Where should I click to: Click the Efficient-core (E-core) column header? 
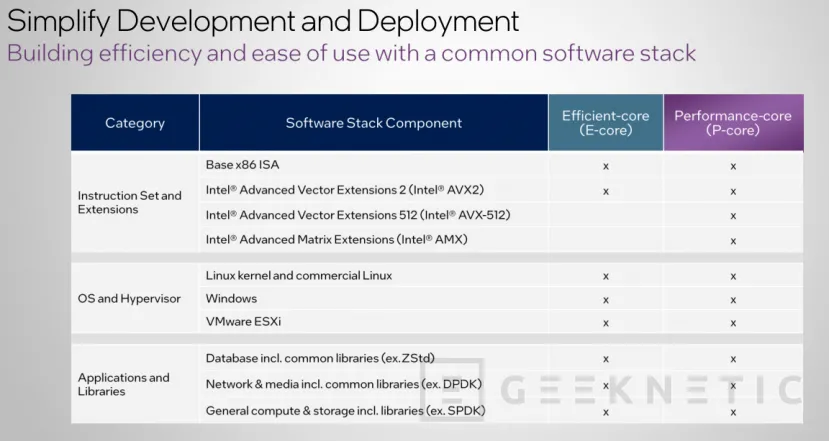tap(606, 123)
